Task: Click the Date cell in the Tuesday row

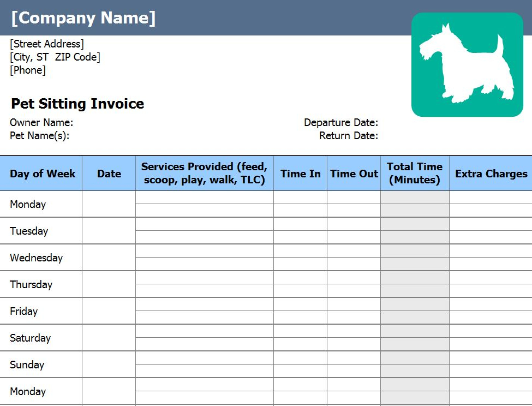Action: pyautogui.click(x=109, y=231)
